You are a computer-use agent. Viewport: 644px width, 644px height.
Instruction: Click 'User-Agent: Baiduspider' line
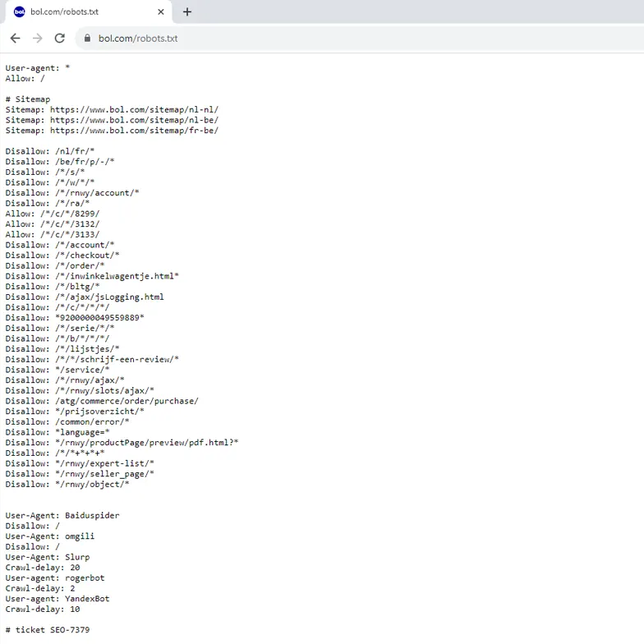pyautogui.click(x=62, y=516)
